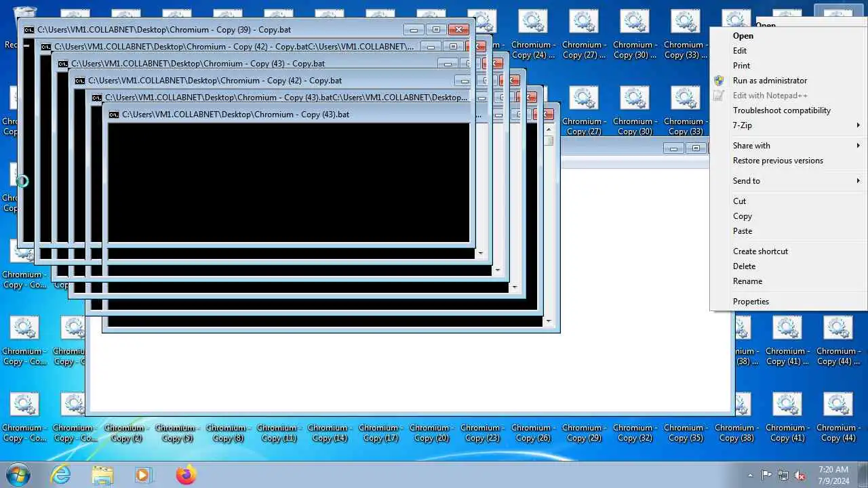
Task: Click scroll-down arrow of the frontmost cmd window
Action: pyautogui.click(x=549, y=321)
